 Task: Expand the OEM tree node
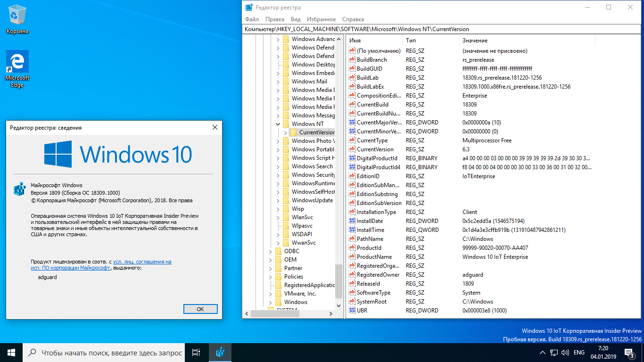pos(270,260)
